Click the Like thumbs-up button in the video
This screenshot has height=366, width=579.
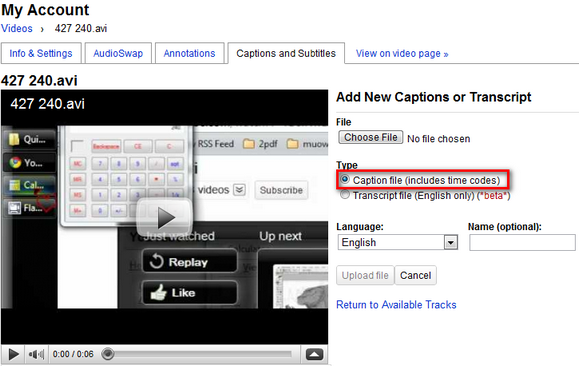[x=189, y=293]
